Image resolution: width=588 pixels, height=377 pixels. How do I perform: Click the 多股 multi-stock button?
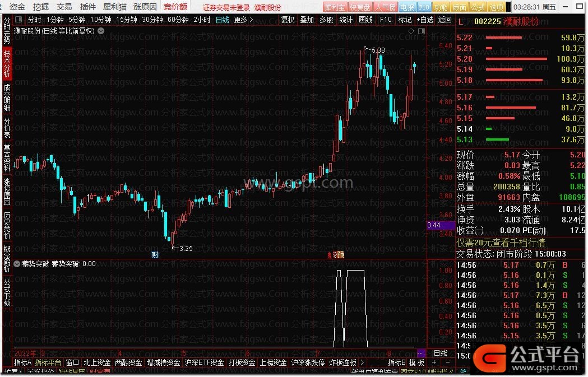tap(327, 20)
